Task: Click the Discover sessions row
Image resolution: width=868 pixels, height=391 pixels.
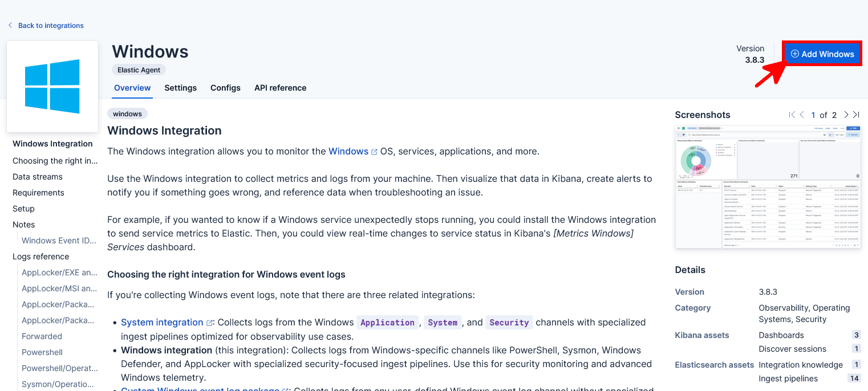Action: pyautogui.click(x=810, y=349)
